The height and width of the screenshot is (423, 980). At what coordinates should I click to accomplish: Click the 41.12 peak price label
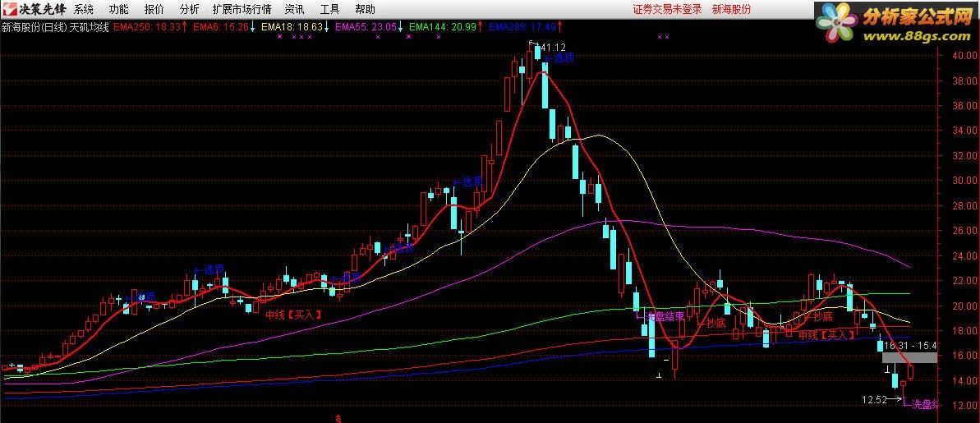tap(553, 48)
